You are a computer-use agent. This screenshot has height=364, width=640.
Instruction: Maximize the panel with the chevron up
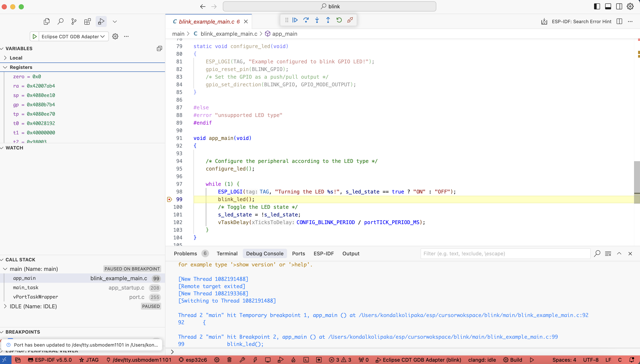click(x=619, y=253)
